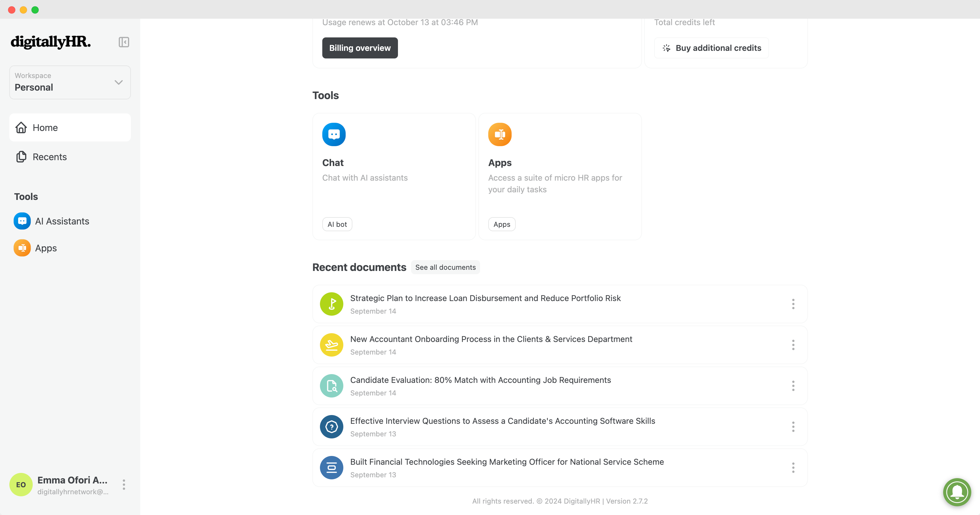Select Apps in sidebar Tools
980x515 pixels.
pos(46,248)
